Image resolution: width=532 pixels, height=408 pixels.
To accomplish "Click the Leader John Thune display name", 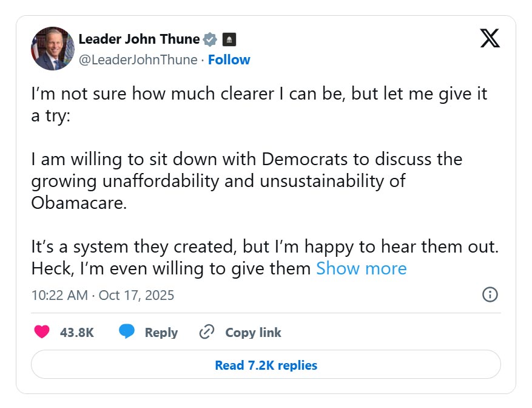I will [139, 39].
